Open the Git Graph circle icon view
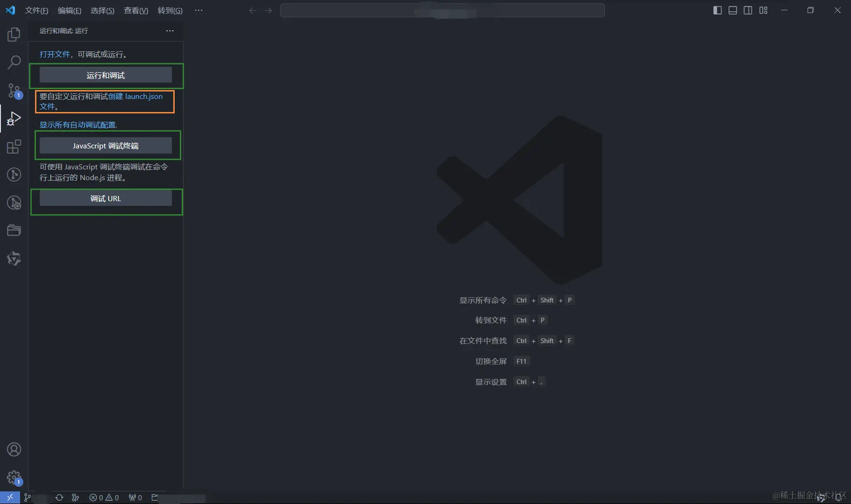 [x=14, y=175]
